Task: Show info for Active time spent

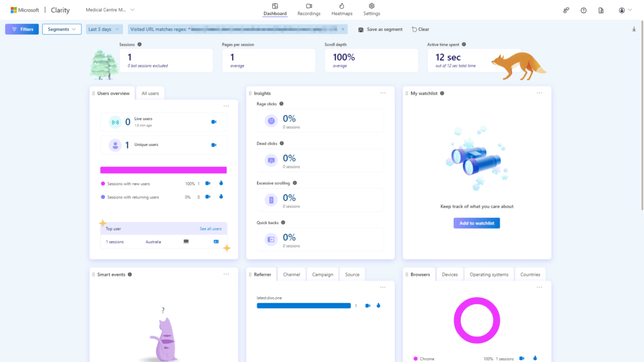Action: point(464,45)
